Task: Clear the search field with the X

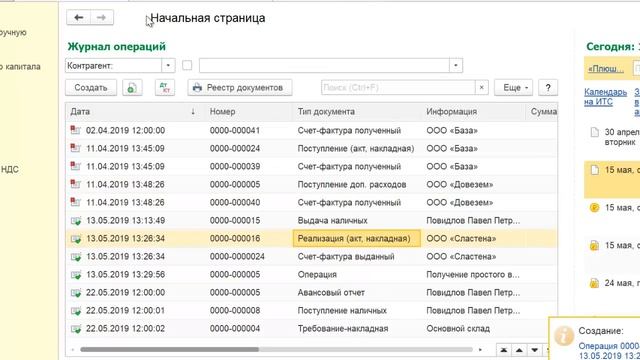Action: click(x=482, y=88)
